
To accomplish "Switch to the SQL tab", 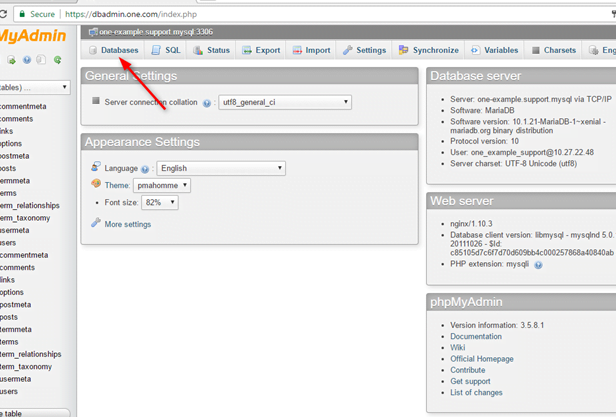I will pos(166,50).
